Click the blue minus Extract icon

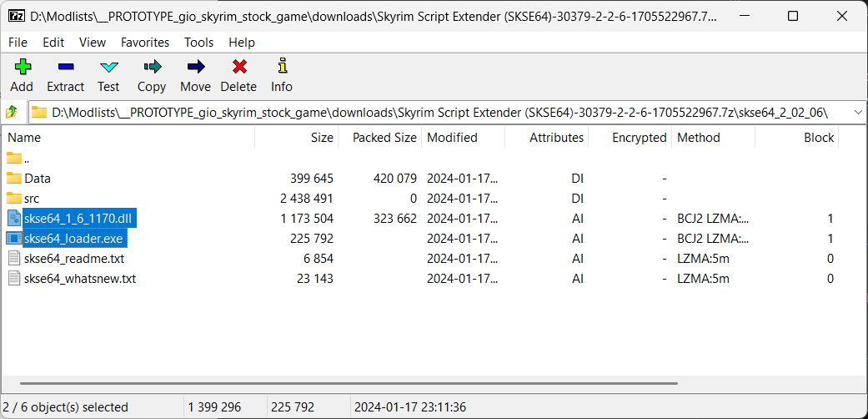tap(65, 67)
